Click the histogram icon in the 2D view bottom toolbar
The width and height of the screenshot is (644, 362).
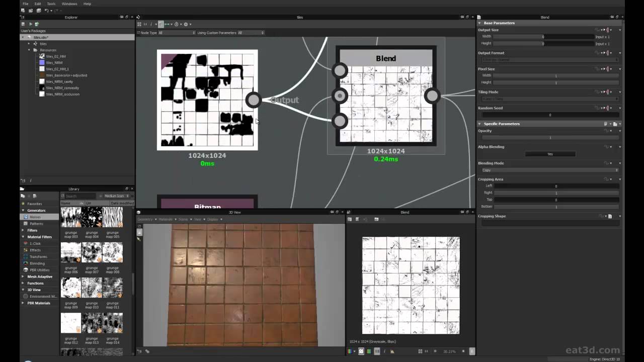coord(392,351)
